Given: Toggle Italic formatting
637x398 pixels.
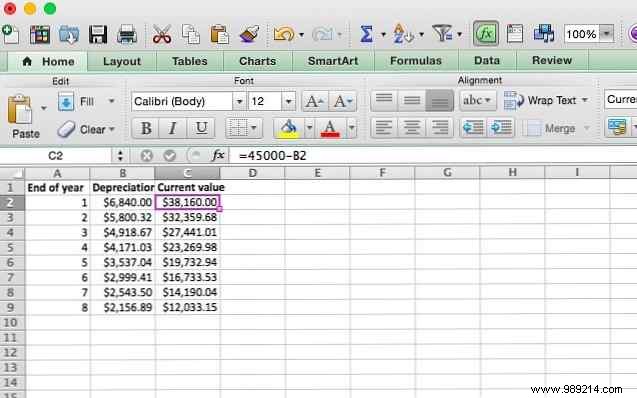Looking at the screenshot, I should coord(173,128).
